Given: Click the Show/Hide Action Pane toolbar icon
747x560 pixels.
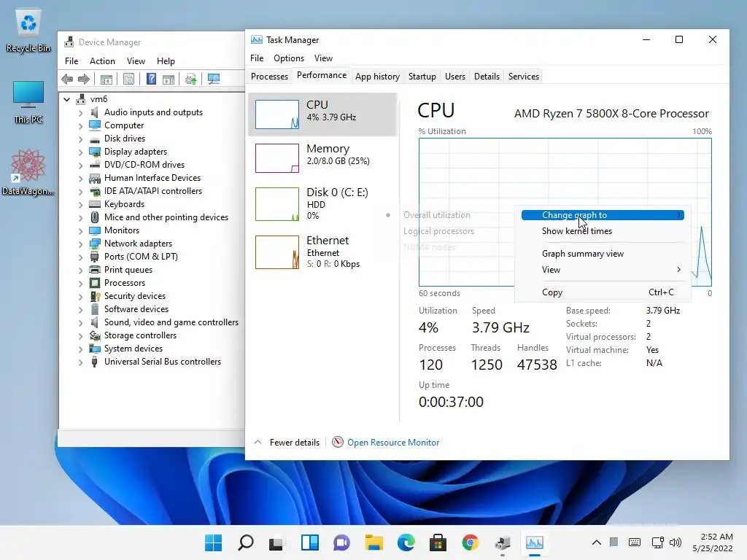Looking at the screenshot, I should point(169,79).
